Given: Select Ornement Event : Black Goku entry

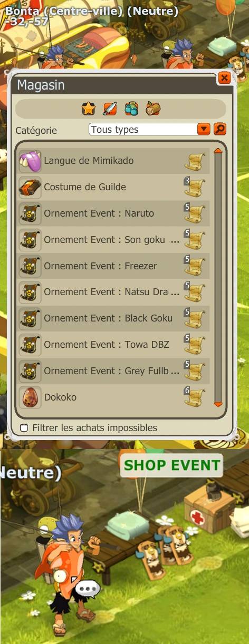Looking at the screenshot, I should pos(113,318).
